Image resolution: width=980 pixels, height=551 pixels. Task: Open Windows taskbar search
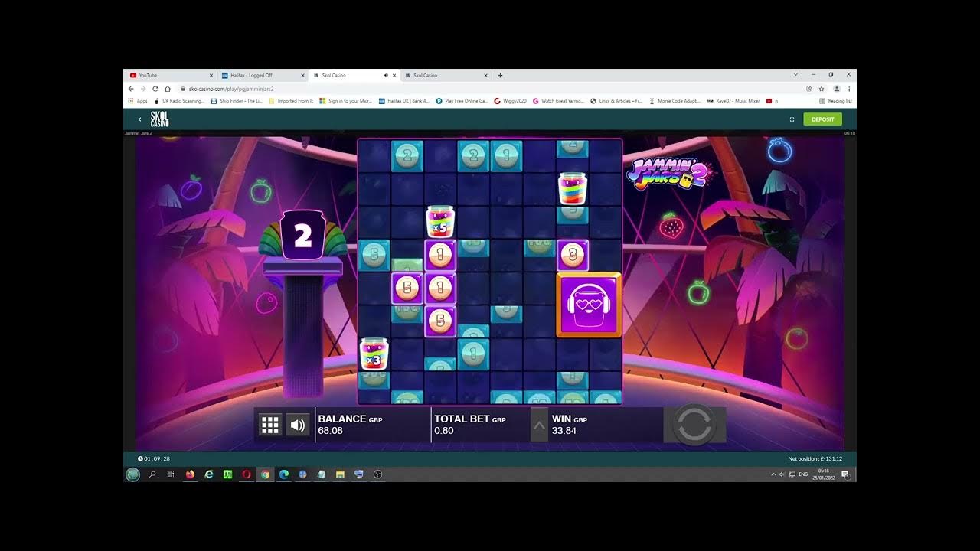point(152,474)
